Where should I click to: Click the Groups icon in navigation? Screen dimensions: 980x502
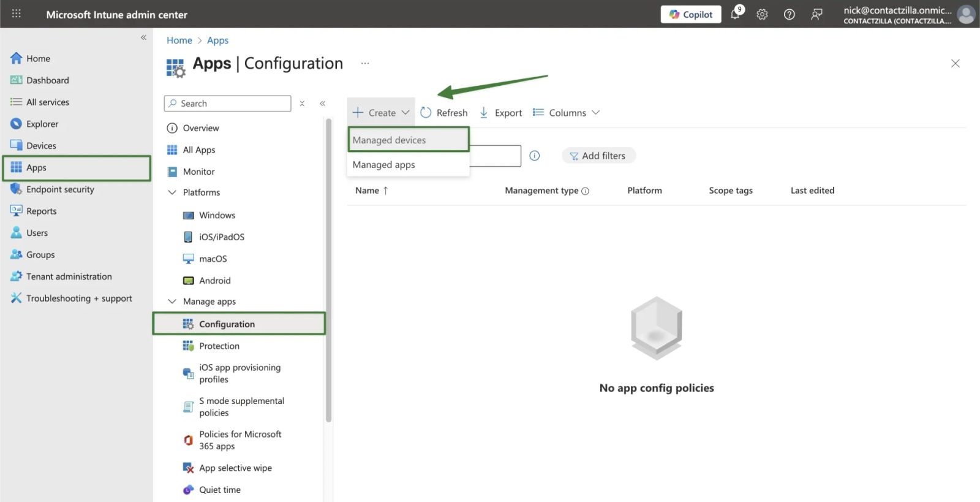(x=16, y=254)
